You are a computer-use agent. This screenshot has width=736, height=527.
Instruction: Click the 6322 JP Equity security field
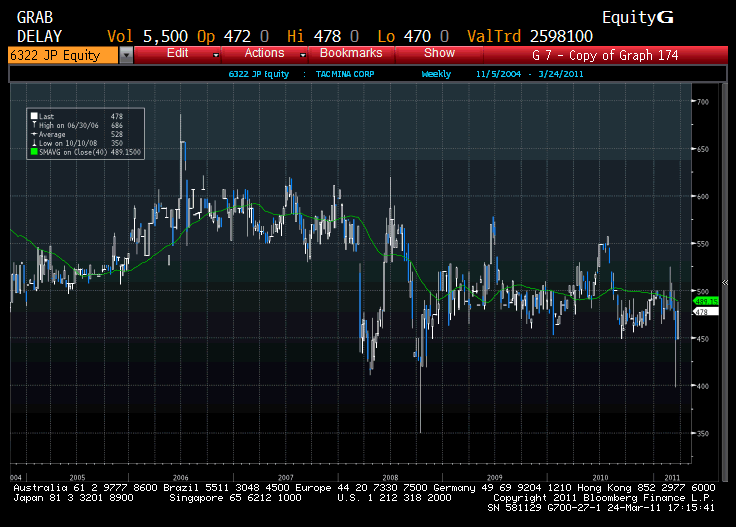[x=63, y=55]
